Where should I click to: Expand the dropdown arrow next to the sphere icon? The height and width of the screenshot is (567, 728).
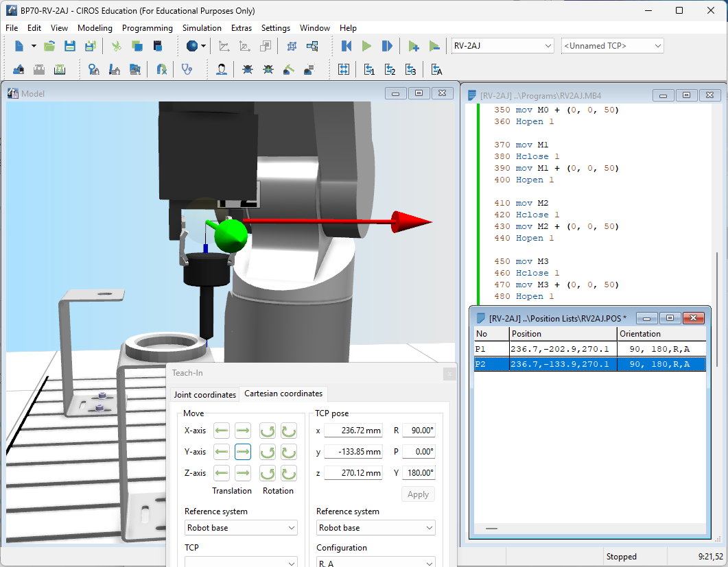click(203, 46)
